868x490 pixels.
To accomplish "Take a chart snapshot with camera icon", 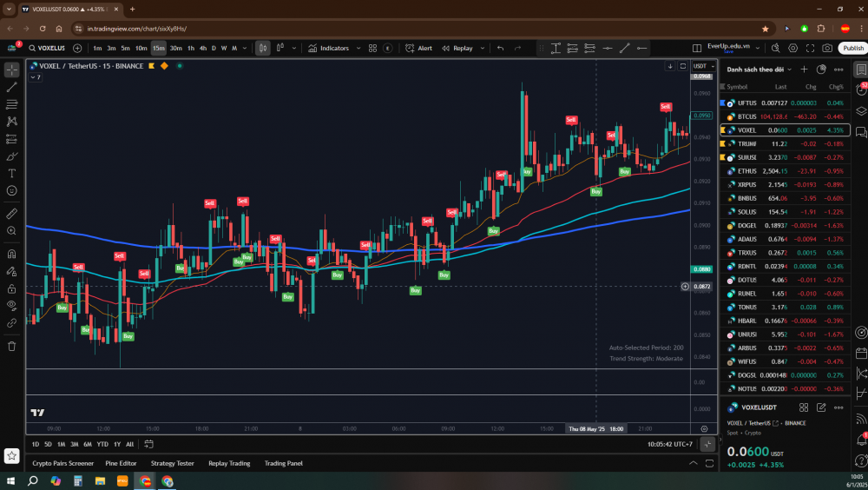I will 827,49.
